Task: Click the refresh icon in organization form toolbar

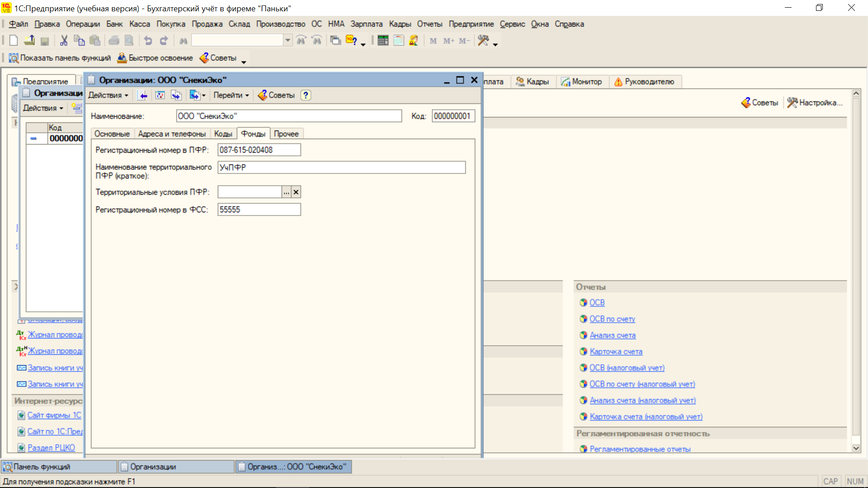Action: pyautogui.click(x=160, y=95)
